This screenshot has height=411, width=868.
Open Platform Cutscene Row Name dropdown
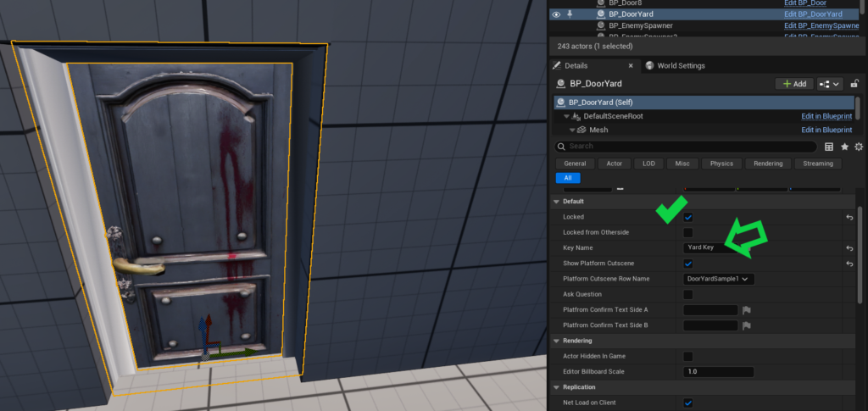(x=719, y=279)
